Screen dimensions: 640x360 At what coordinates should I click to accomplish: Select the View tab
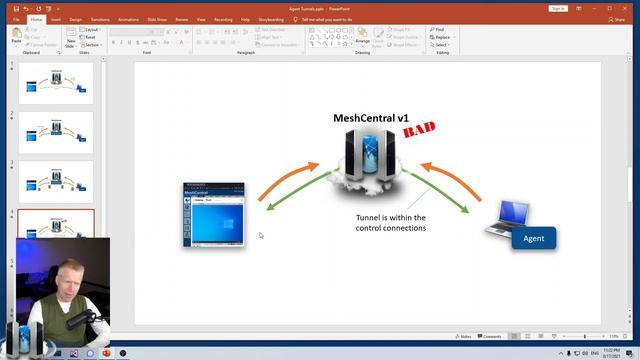coord(201,20)
